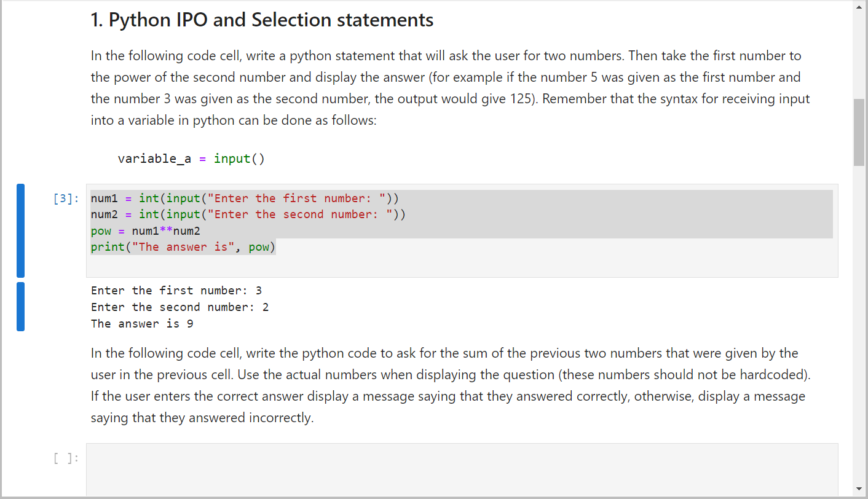Click the [ ]: prompt of the empty cell
Screen dimensions: 868x499
point(65,457)
